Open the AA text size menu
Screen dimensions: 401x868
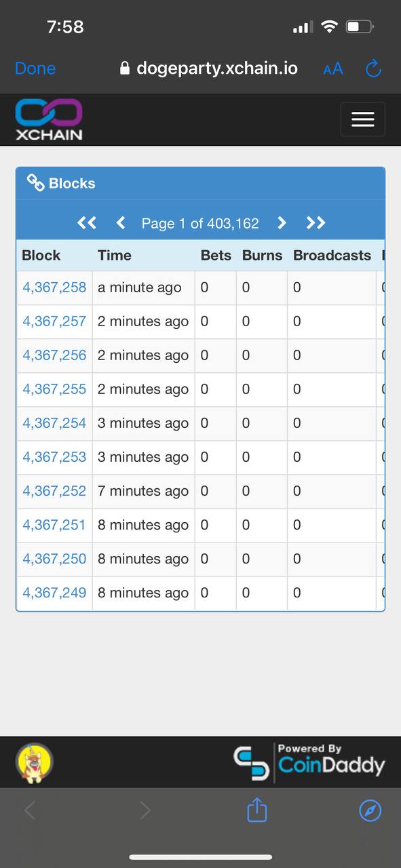(x=333, y=68)
